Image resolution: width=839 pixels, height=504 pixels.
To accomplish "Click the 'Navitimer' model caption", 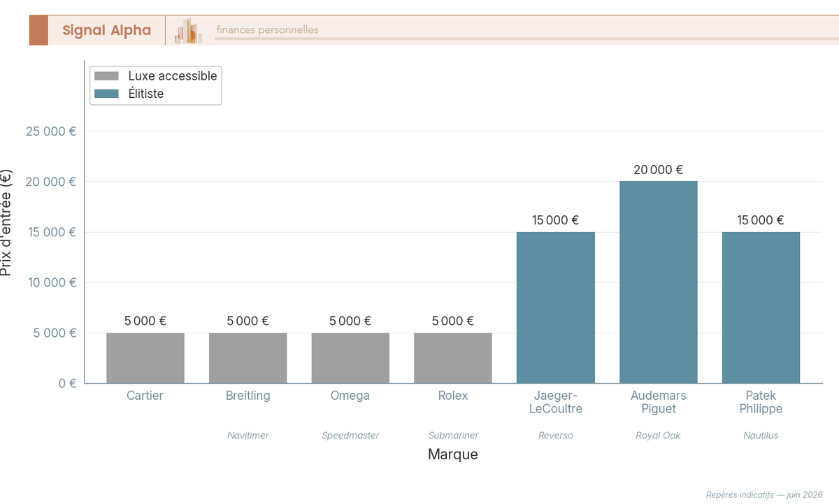I will click(248, 435).
